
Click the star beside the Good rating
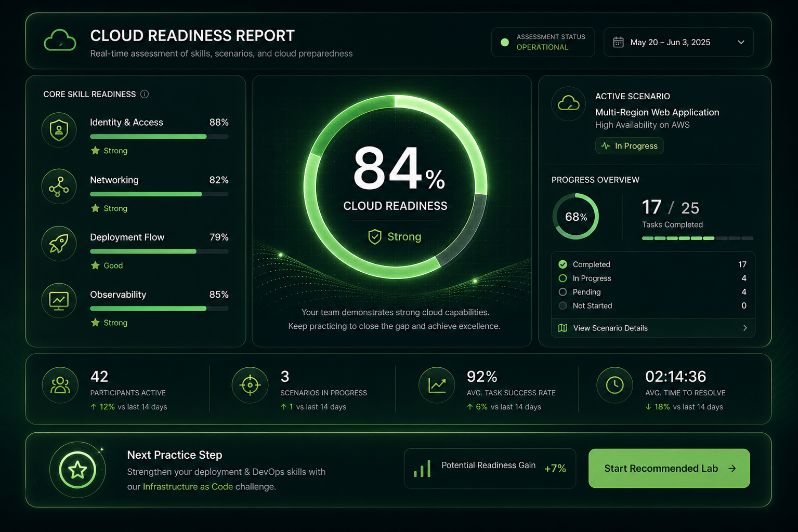point(95,265)
